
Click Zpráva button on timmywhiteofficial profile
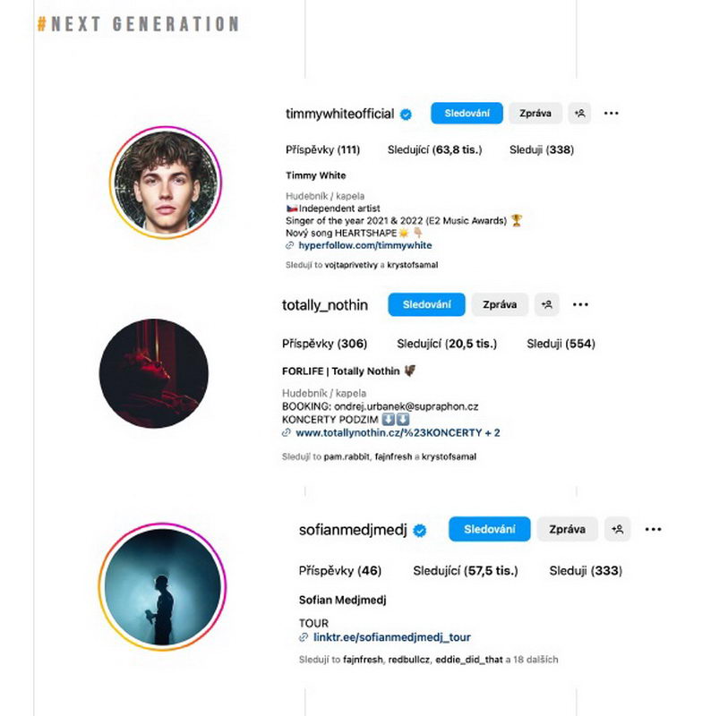point(535,114)
